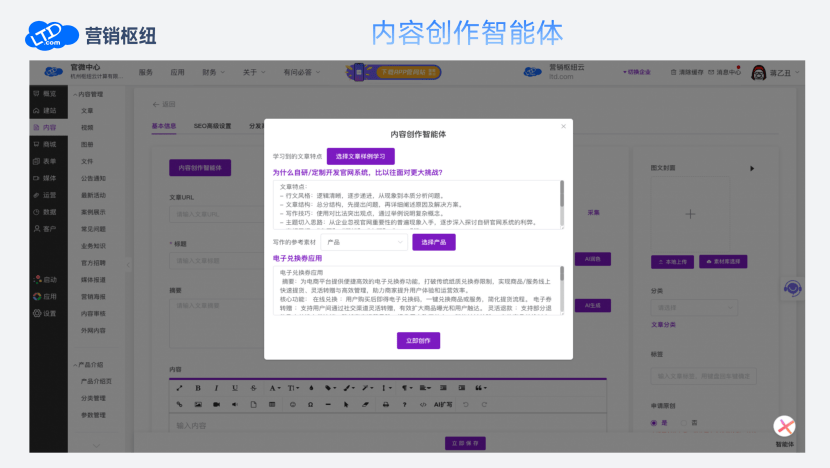
Task: Open the 商城 section in sidebar
Action: (x=43, y=145)
